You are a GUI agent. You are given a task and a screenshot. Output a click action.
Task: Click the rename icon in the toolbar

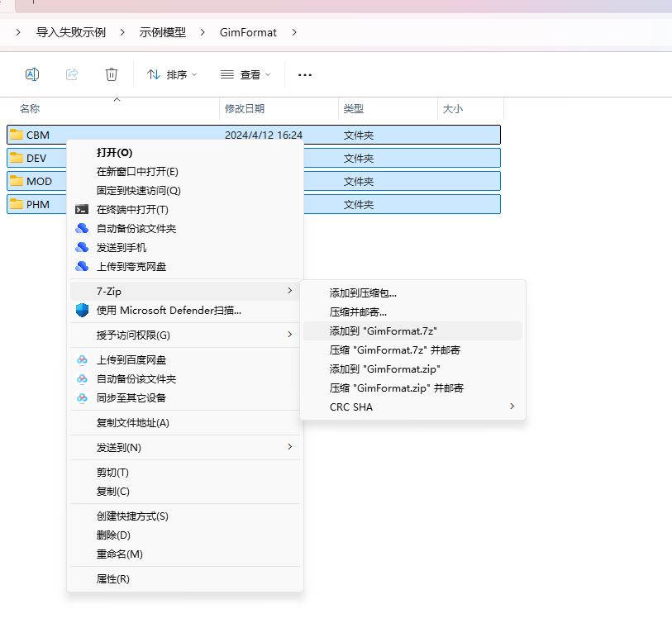[x=32, y=74]
